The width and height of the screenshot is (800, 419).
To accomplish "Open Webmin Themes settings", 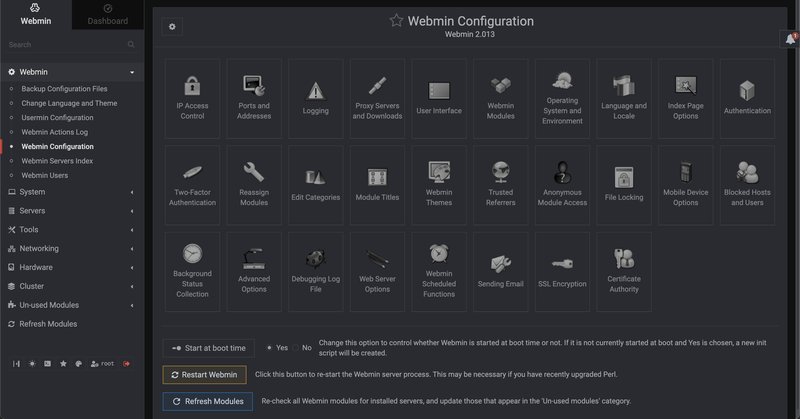I will coord(438,184).
